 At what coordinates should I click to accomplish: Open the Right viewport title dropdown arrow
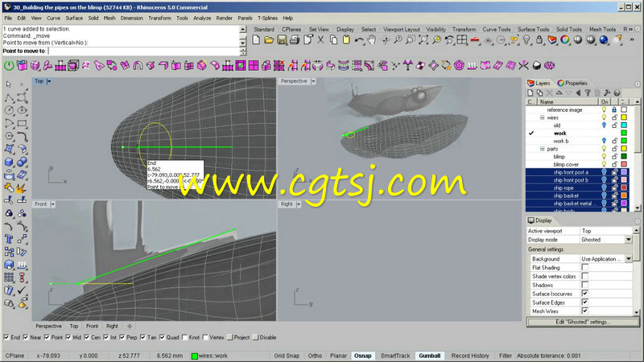pos(299,204)
